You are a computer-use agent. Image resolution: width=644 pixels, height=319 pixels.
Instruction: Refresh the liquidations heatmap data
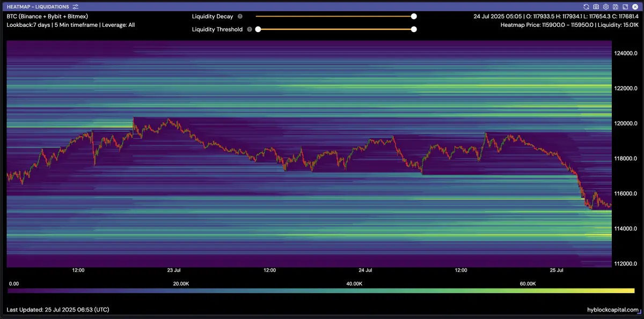587,6
